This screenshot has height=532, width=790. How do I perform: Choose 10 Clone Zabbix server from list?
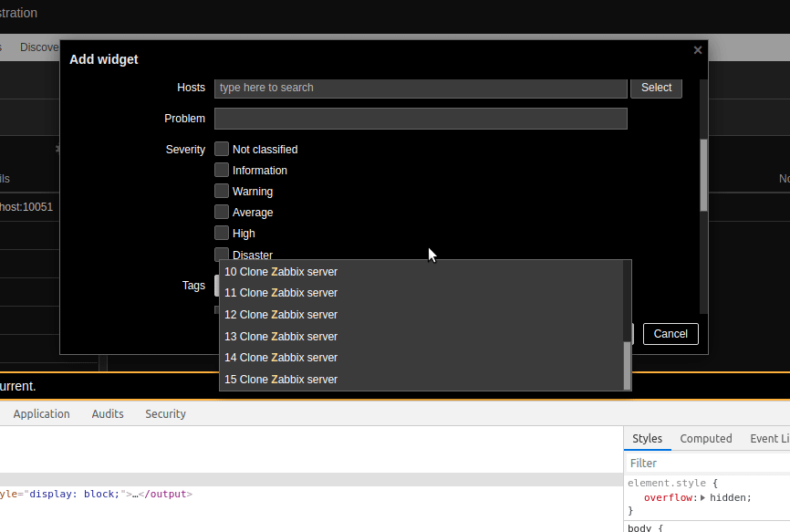[x=281, y=272]
